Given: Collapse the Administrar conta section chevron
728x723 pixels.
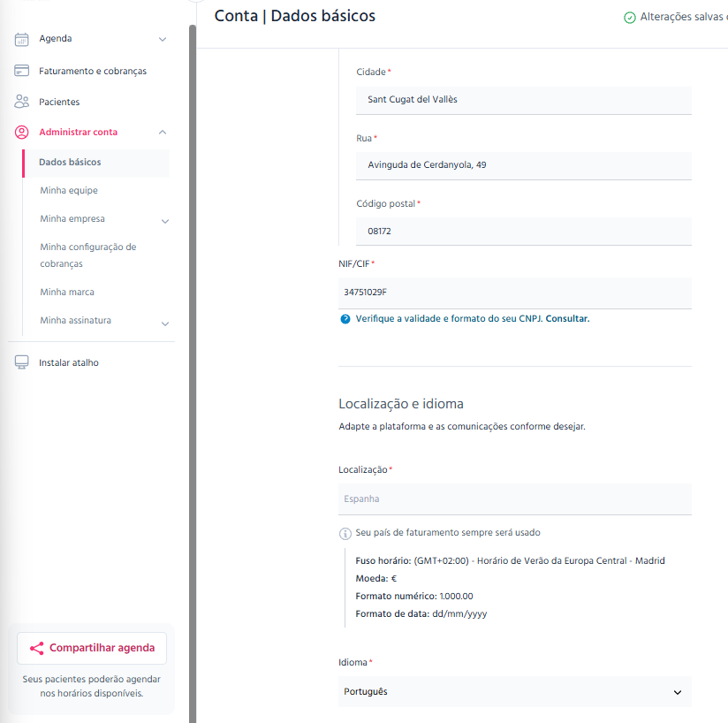Looking at the screenshot, I should tap(163, 133).
